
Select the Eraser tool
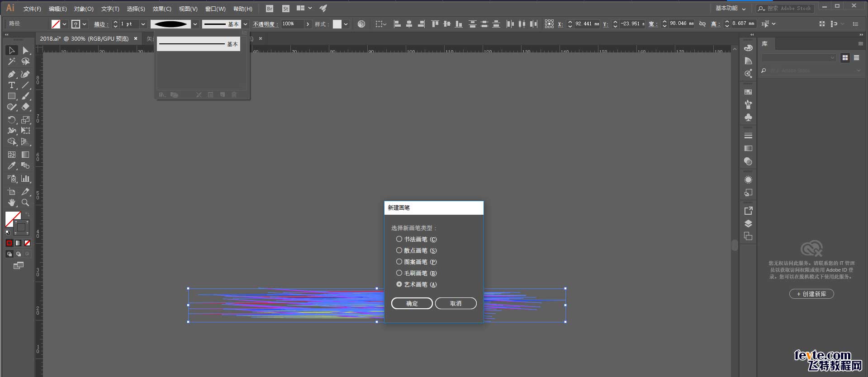click(26, 107)
